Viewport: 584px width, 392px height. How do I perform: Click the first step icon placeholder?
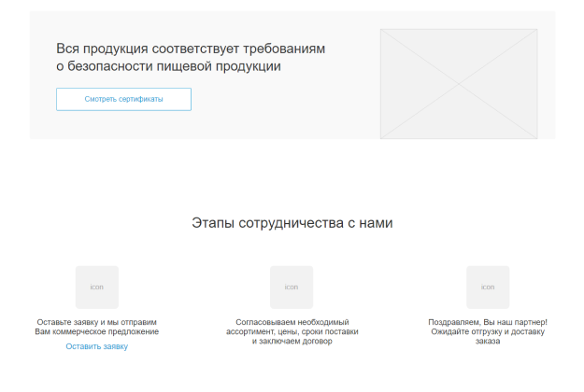tap(96, 287)
